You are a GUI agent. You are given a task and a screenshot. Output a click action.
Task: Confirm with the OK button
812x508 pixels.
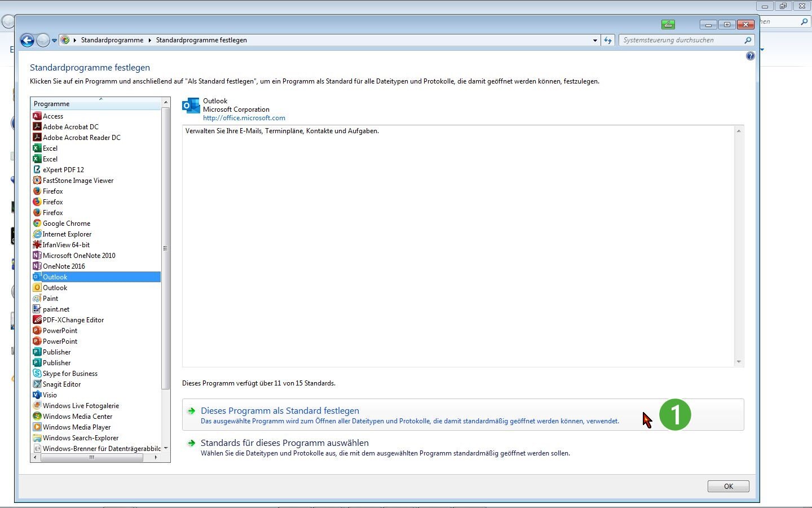click(x=729, y=486)
